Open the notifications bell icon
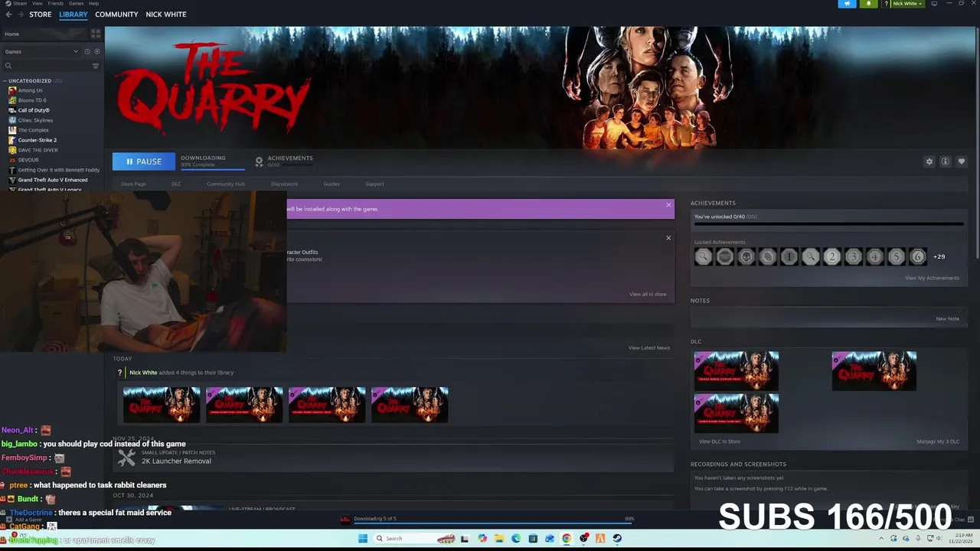Viewport: 980px width, 551px height. pyautogui.click(x=868, y=4)
